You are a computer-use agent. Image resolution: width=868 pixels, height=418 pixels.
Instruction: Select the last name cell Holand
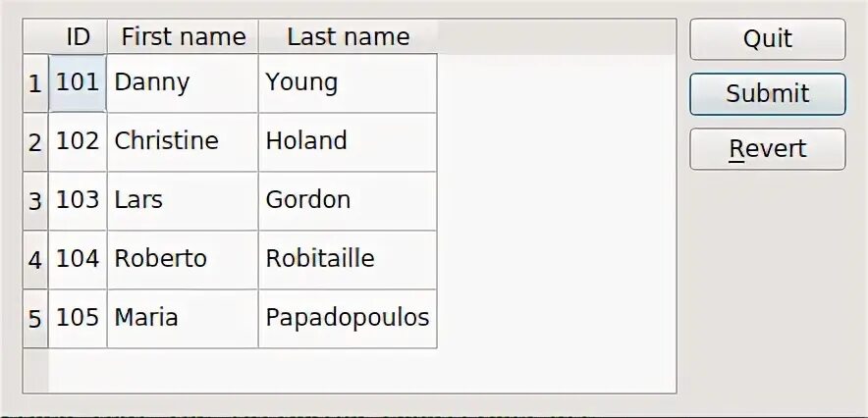348,141
